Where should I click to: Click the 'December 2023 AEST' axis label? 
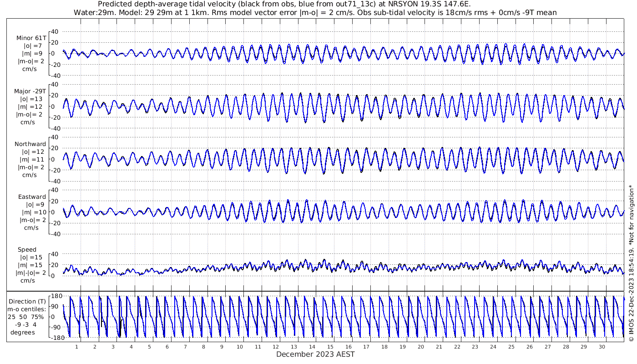[315, 354]
